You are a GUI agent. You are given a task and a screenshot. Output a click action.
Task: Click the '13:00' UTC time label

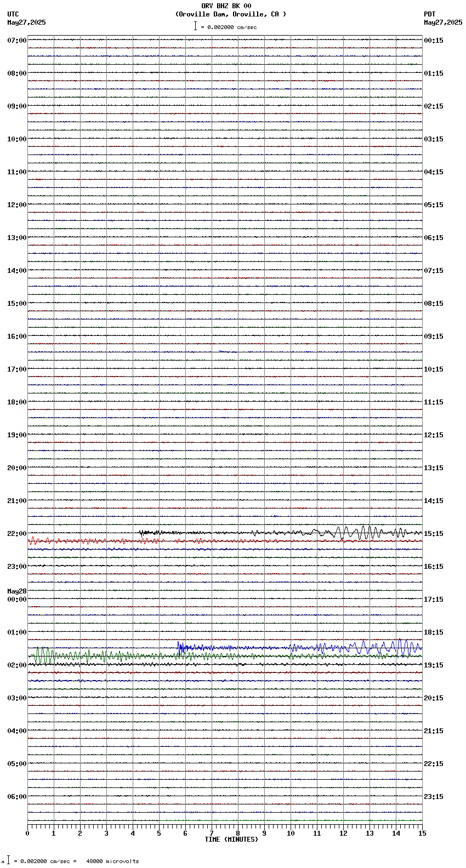tap(17, 238)
